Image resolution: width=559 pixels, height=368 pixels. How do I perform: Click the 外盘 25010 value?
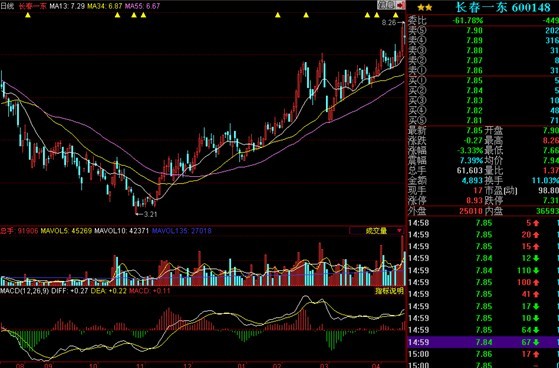pos(471,211)
